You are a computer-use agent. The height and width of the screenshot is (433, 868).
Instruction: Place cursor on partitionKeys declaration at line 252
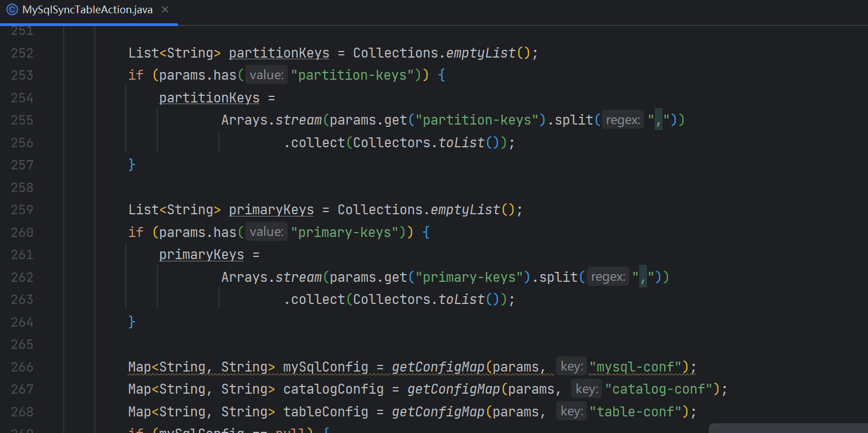[x=279, y=53]
